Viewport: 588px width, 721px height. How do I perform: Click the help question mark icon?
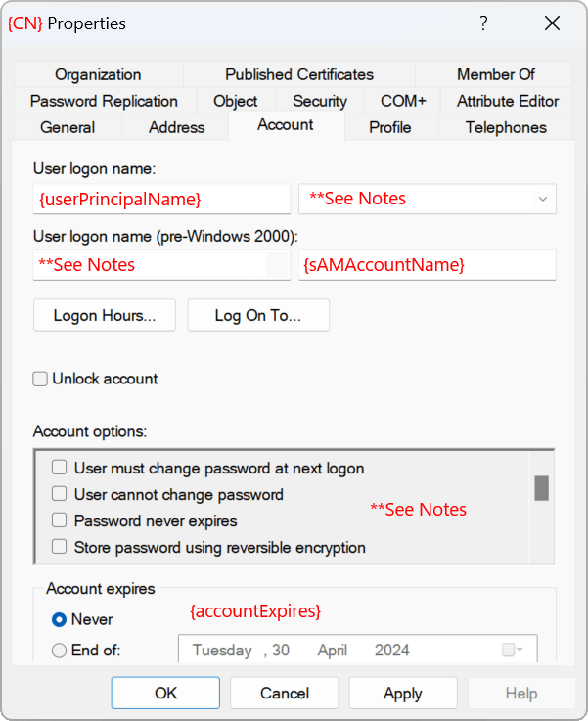coord(483,23)
